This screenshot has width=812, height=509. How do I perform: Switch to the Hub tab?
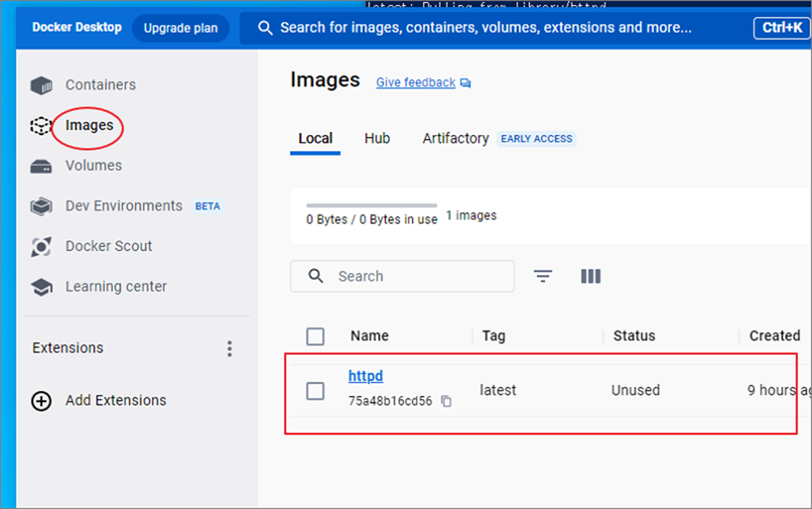(377, 138)
